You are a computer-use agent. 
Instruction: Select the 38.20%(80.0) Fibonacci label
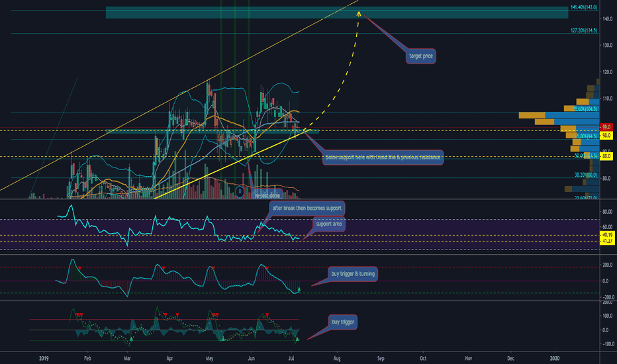pos(585,175)
